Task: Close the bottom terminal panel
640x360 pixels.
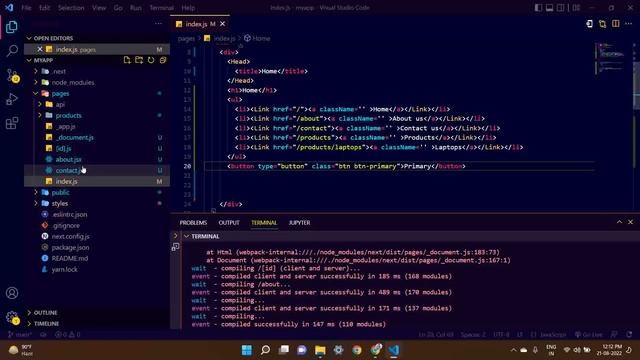Action: [x=630, y=222]
